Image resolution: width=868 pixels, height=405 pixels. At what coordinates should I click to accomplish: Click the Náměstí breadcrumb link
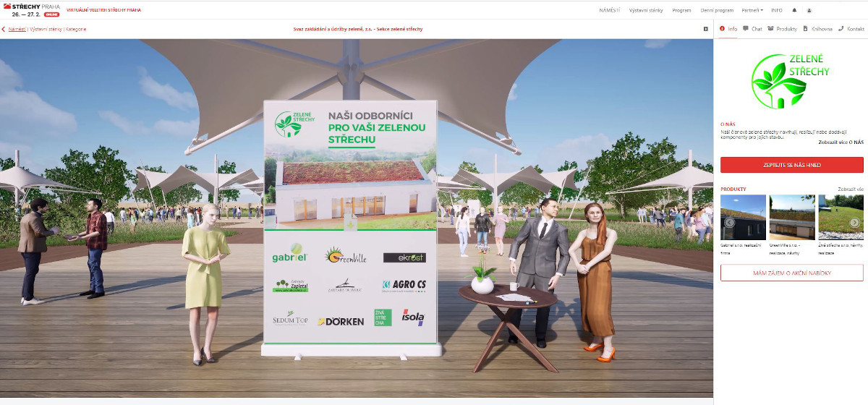pyautogui.click(x=17, y=29)
